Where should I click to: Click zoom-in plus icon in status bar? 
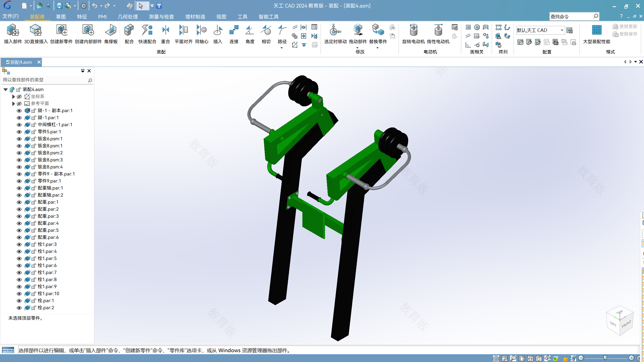coord(631,358)
